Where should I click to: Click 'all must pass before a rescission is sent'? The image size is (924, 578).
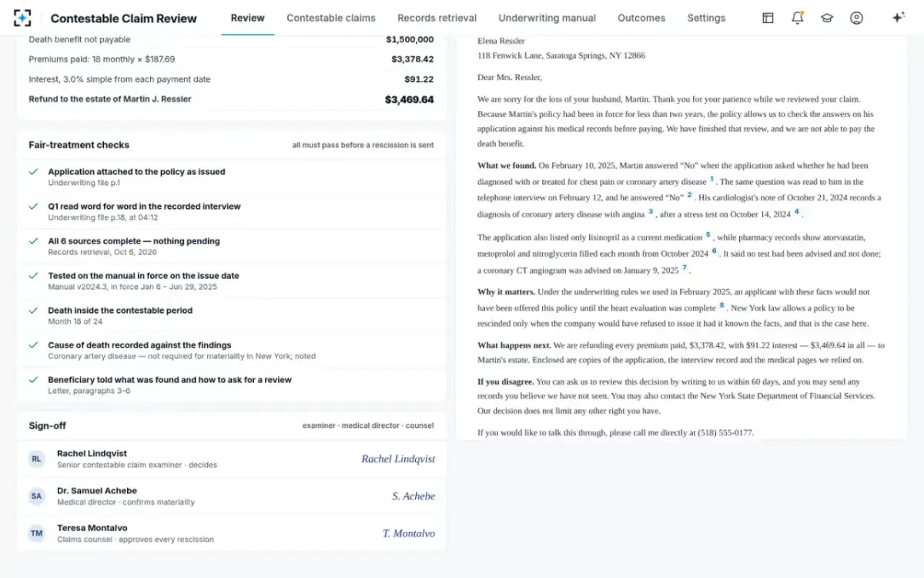pyautogui.click(x=363, y=145)
